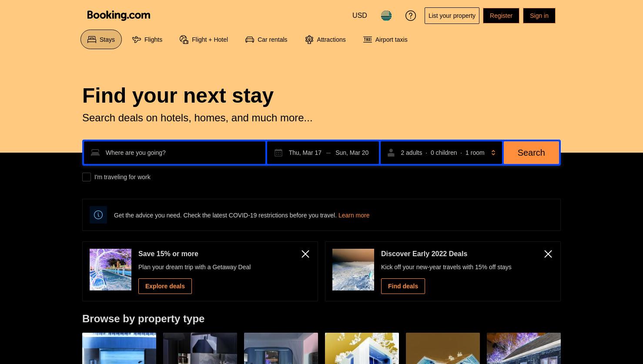
Task: Click the Browse by property type heading
Action: coord(143,319)
